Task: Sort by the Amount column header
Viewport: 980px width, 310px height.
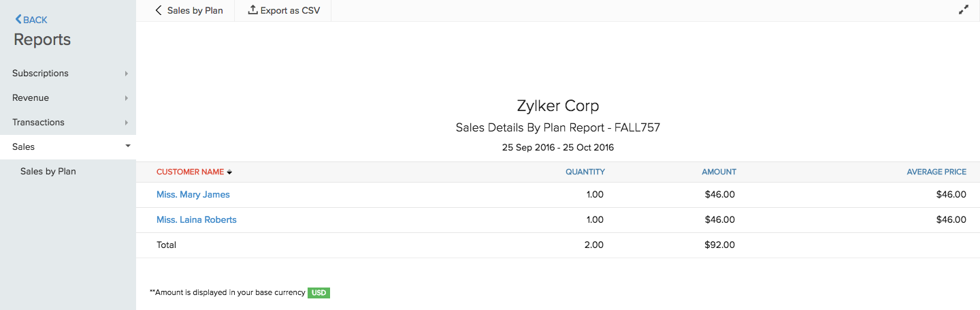Action: [x=719, y=172]
